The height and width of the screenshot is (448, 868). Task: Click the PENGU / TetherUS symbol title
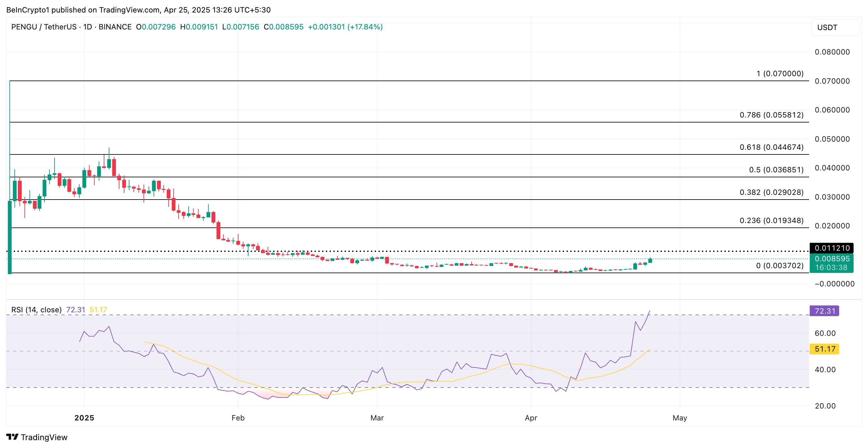(x=44, y=27)
